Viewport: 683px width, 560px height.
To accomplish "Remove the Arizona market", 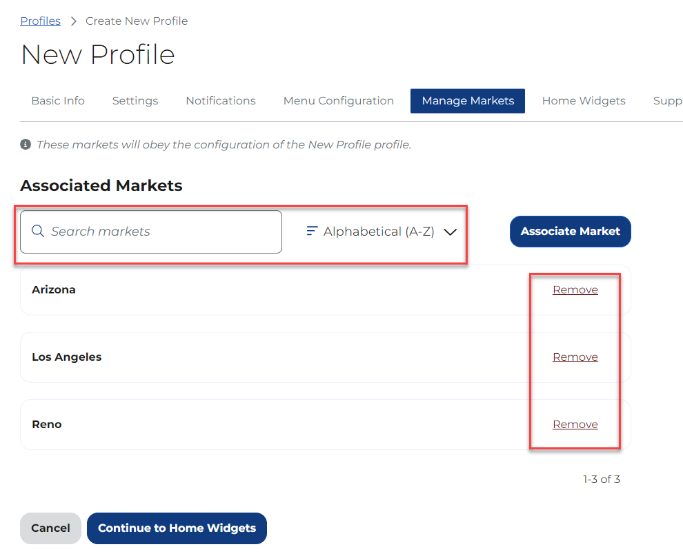I will [575, 290].
